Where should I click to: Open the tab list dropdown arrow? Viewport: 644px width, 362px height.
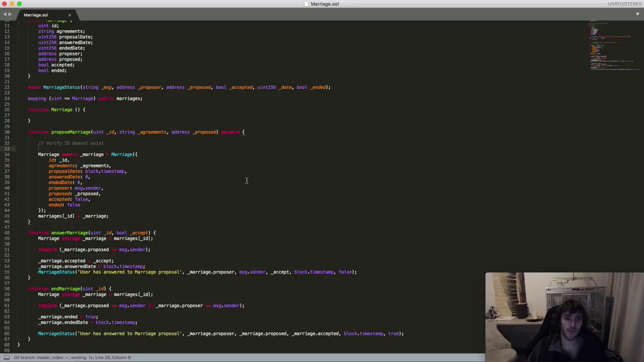pyautogui.click(x=638, y=15)
